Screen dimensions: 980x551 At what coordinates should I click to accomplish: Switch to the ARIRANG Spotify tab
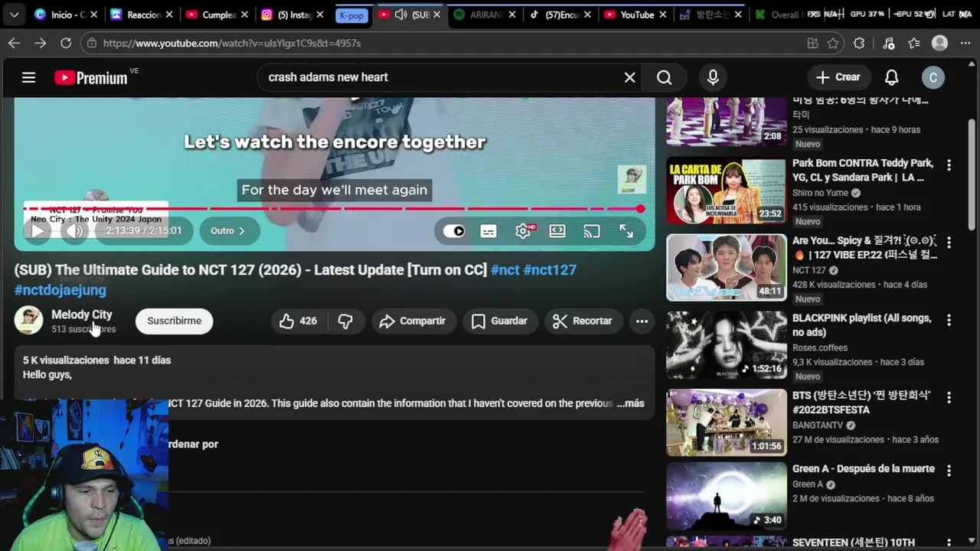click(485, 15)
